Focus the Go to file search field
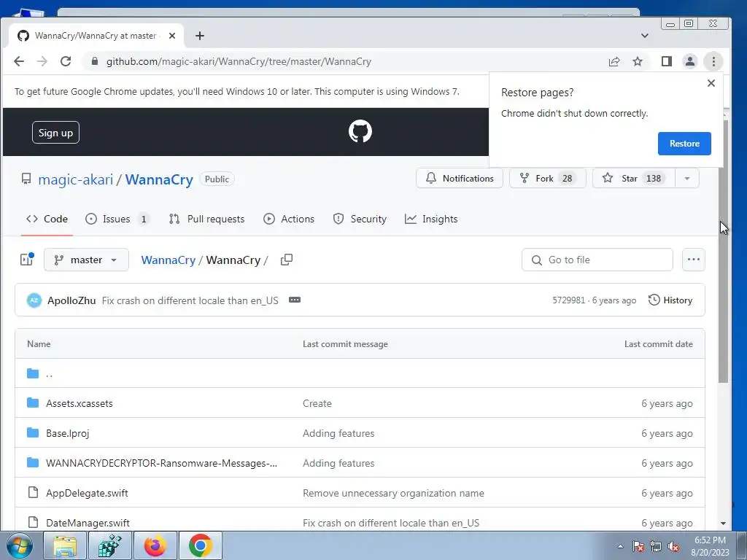The height and width of the screenshot is (560, 747). (597, 260)
